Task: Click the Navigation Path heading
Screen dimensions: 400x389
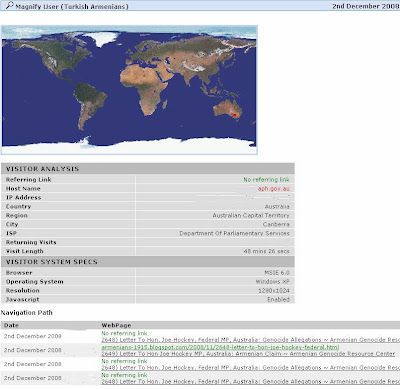Action: [26, 313]
